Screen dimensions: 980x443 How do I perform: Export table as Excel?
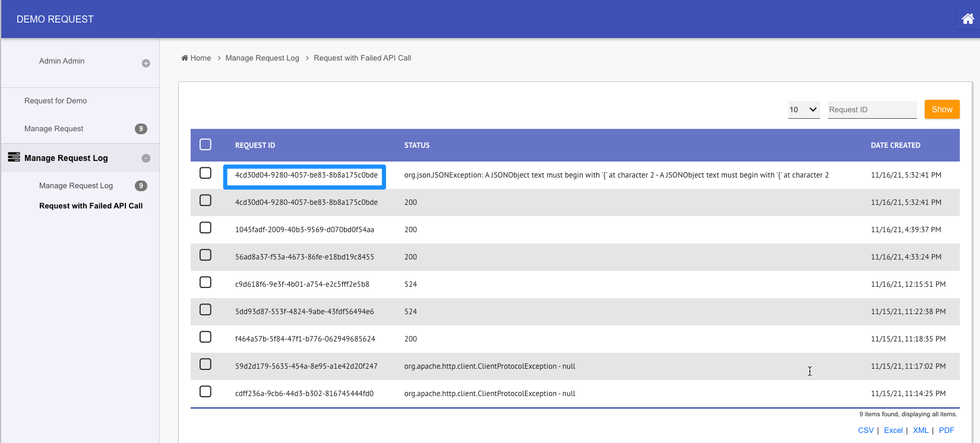pyautogui.click(x=893, y=431)
